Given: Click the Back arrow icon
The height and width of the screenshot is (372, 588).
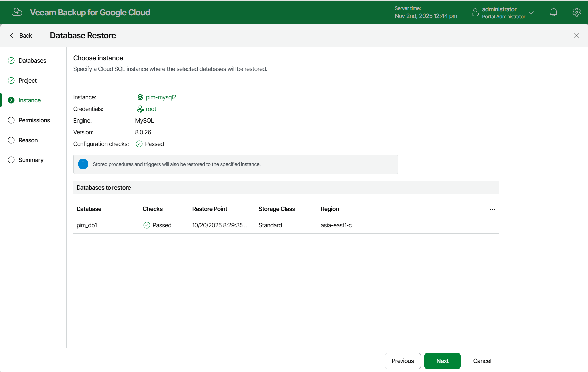Looking at the screenshot, I should pyautogui.click(x=12, y=35).
